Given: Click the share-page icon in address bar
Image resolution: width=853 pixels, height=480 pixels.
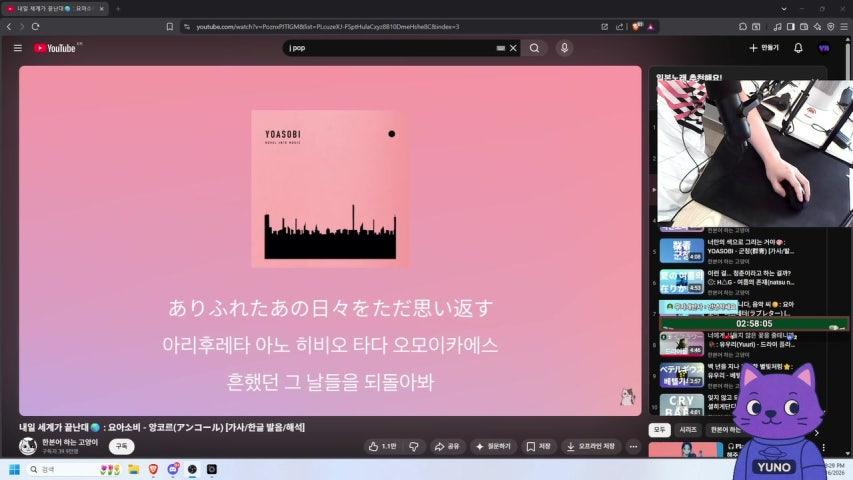Looking at the screenshot, I should [619, 26].
